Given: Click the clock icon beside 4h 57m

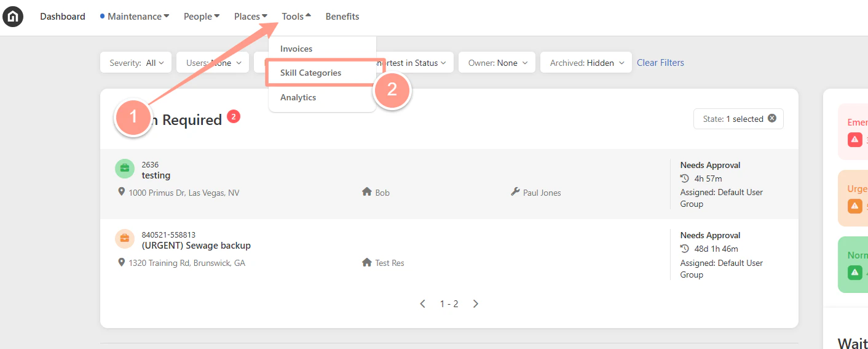Looking at the screenshot, I should coord(685,179).
